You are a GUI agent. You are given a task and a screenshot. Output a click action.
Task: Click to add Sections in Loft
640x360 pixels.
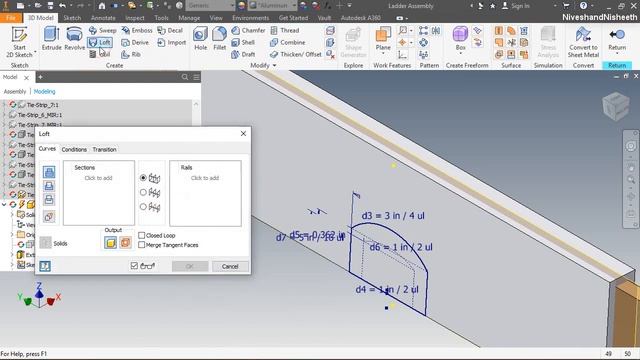tap(98, 178)
